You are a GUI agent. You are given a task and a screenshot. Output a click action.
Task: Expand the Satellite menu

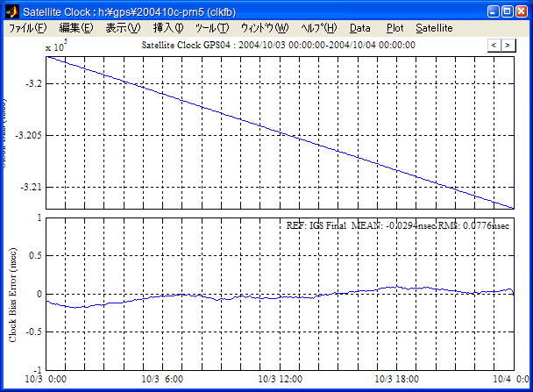click(x=434, y=28)
